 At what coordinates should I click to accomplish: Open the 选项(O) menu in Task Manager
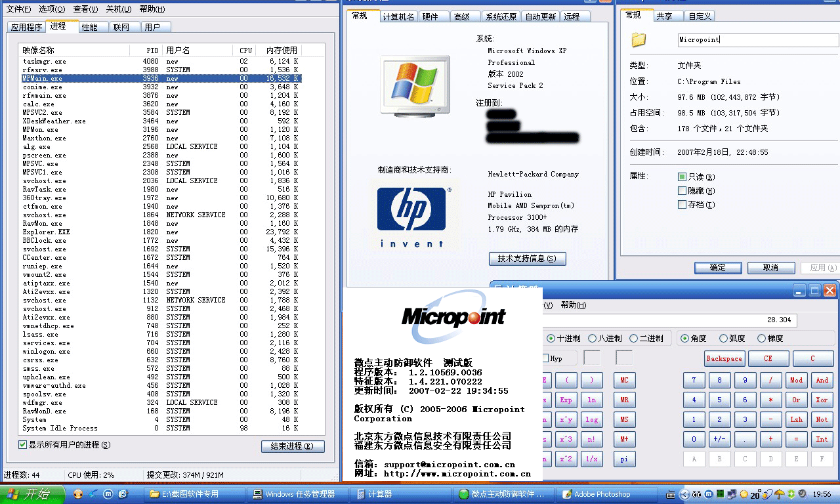point(52,9)
